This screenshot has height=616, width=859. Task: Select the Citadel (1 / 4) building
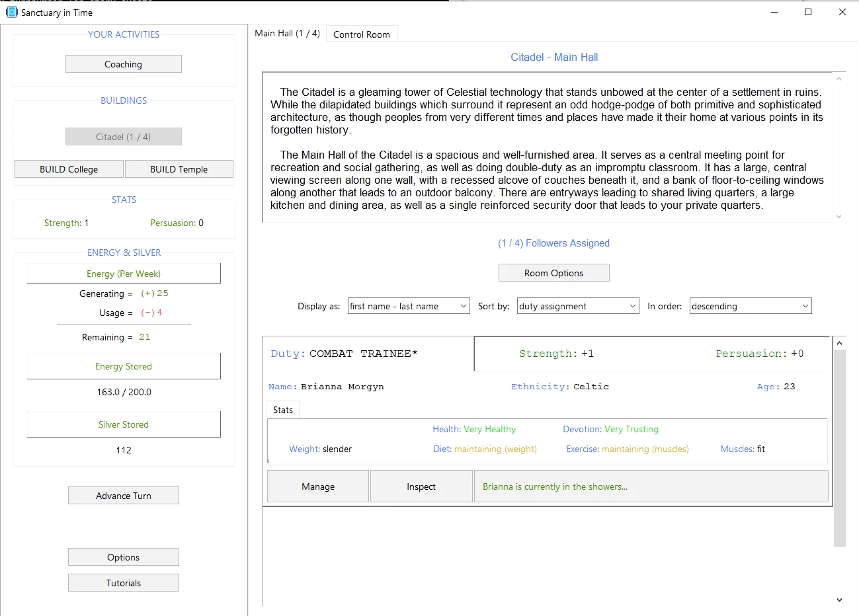[123, 137]
